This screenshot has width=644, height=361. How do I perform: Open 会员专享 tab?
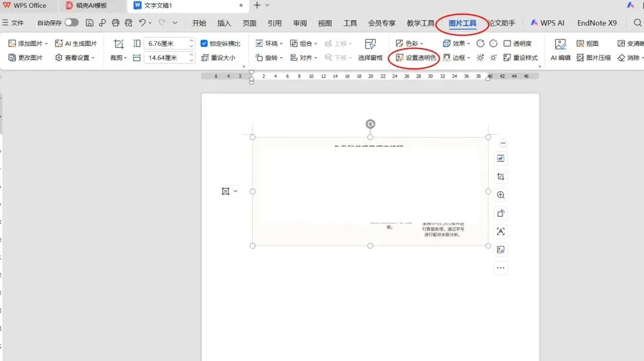(382, 23)
